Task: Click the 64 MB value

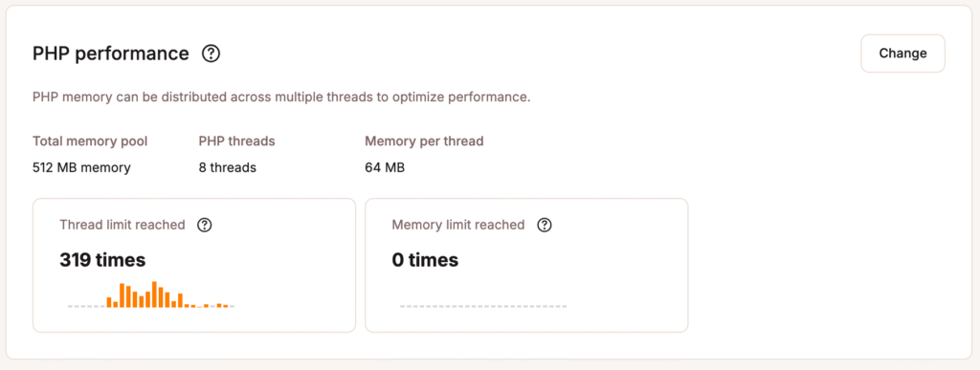Action: click(385, 168)
